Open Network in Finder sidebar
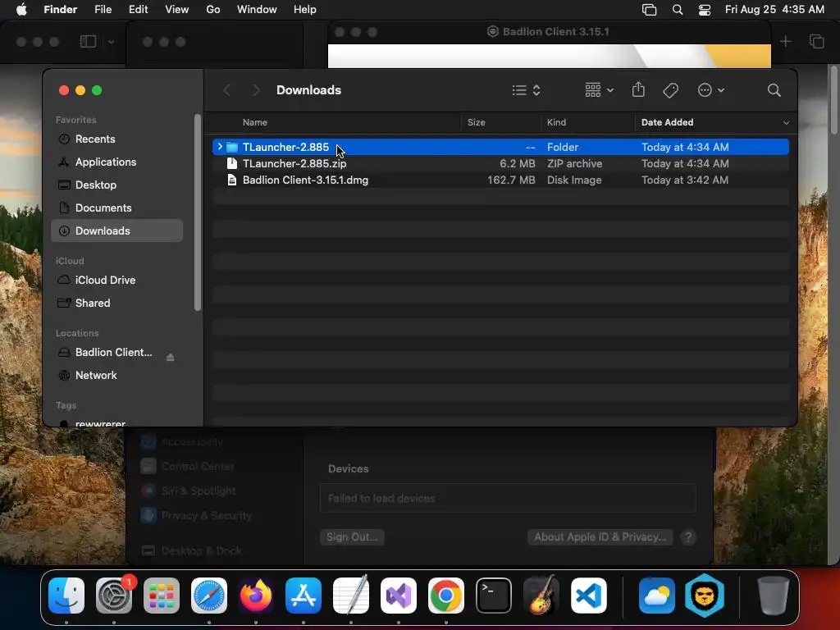 tap(116, 376)
